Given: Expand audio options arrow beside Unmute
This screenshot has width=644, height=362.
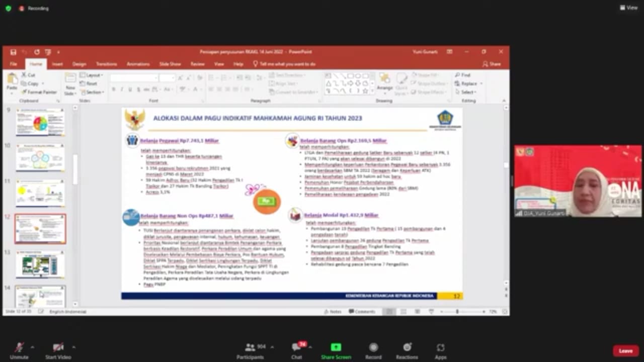Looking at the screenshot, I should 32,347.
